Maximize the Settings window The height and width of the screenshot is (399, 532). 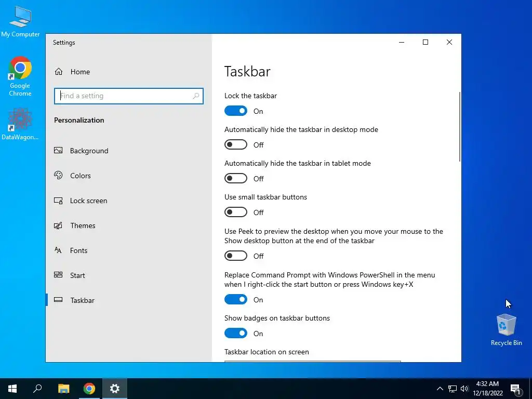point(425,42)
